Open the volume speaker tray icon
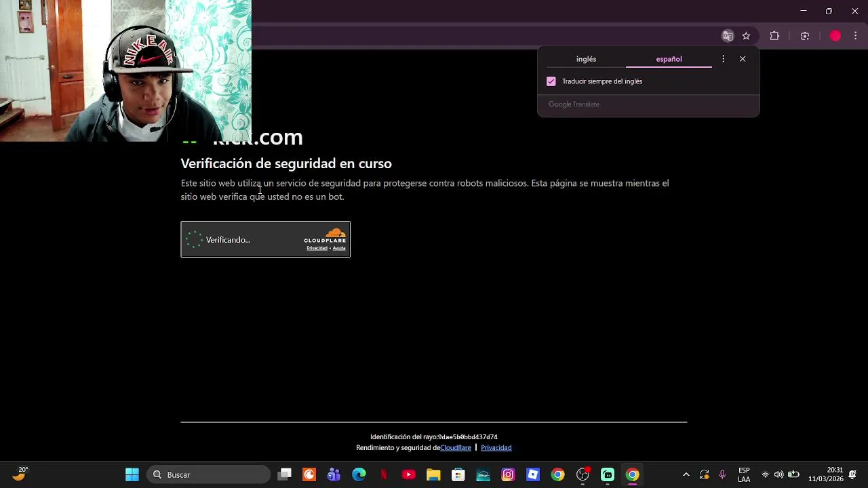 (x=778, y=474)
